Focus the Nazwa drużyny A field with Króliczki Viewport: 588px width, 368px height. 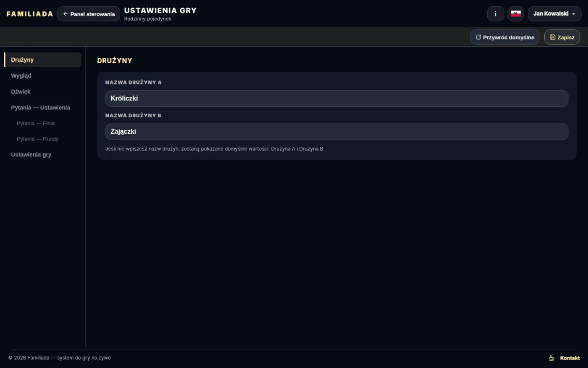(336, 98)
